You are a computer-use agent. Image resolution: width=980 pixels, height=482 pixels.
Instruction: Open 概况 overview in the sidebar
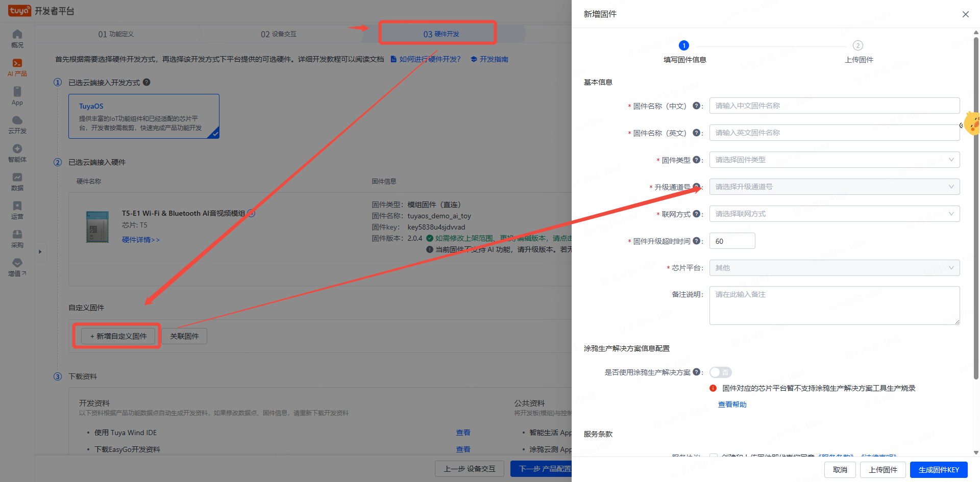point(17,39)
